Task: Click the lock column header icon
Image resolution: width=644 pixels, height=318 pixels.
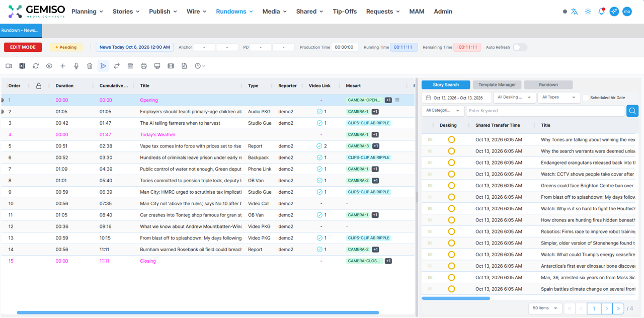Action: point(39,86)
